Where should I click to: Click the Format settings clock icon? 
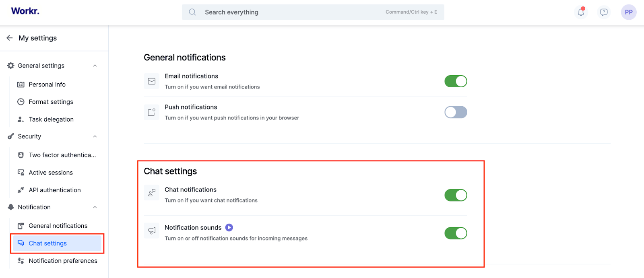pos(21,102)
